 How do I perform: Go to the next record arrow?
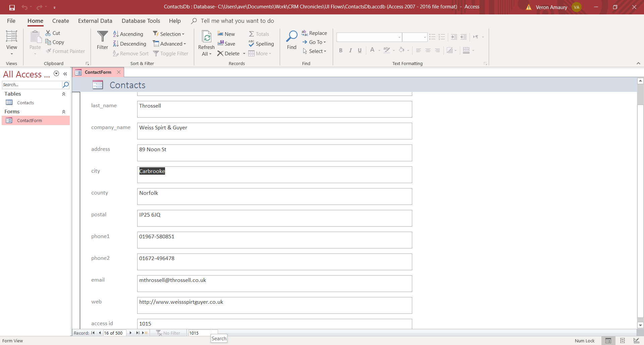pyautogui.click(x=130, y=333)
